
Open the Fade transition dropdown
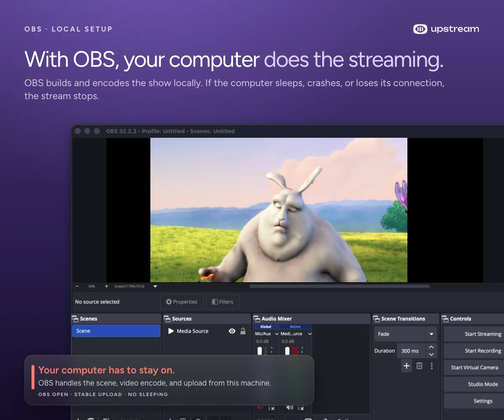tap(405, 334)
